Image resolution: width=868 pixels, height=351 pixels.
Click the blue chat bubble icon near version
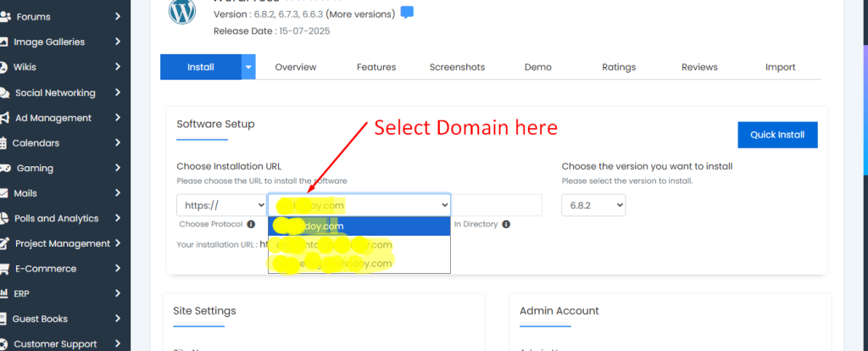[408, 13]
